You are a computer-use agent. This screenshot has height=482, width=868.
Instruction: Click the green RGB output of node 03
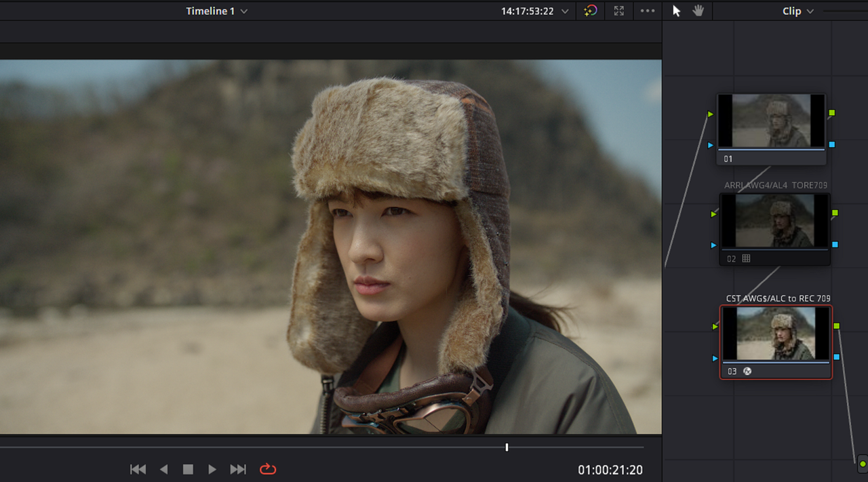click(x=837, y=326)
